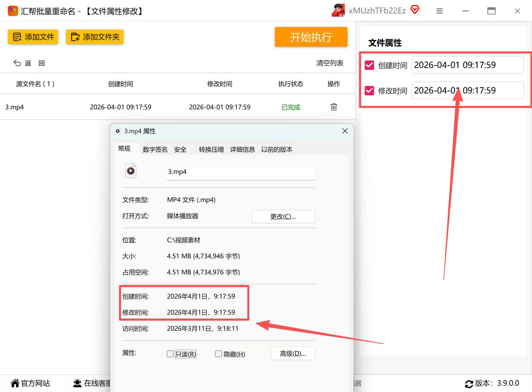This screenshot has width=532, height=392.
Task: Enable the 只读 read-only checkbox
Action: pos(170,354)
